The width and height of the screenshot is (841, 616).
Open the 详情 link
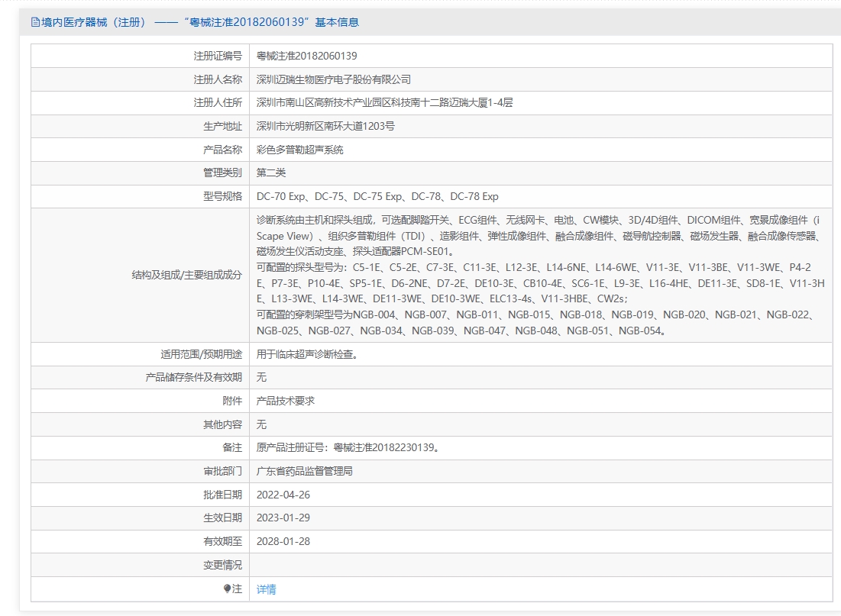tap(266, 589)
